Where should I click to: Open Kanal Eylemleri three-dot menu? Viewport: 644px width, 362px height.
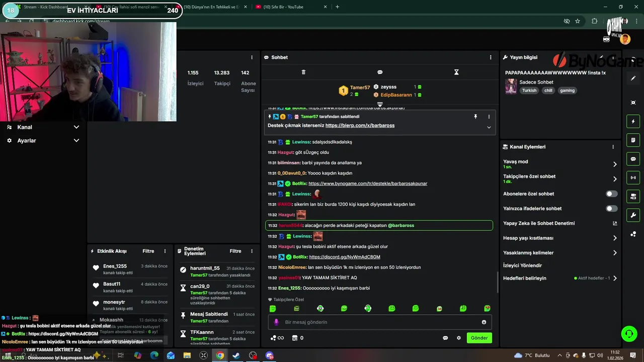click(613, 147)
